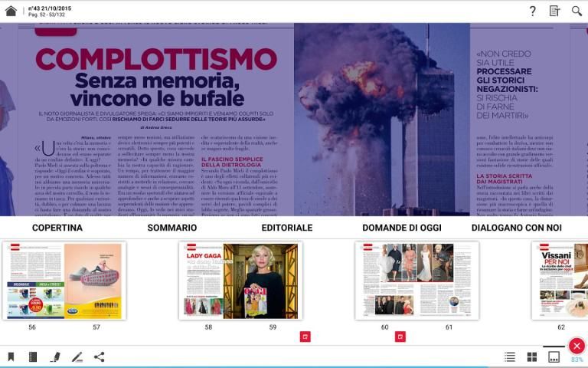Open the search magnifier

[x=577, y=11]
